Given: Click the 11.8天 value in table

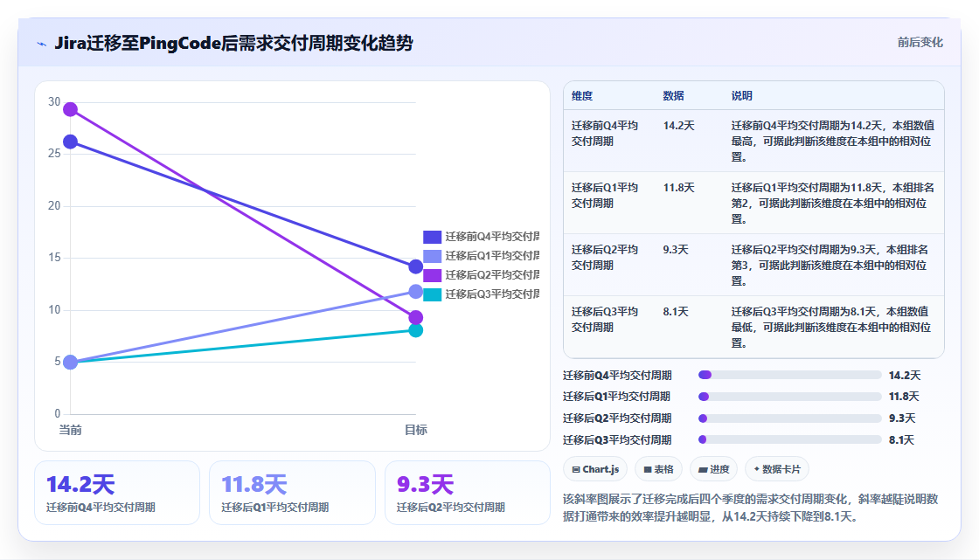Looking at the screenshot, I should [678, 187].
